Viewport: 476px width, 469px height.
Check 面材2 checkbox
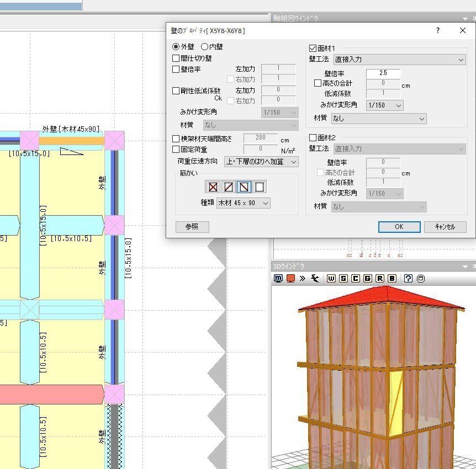point(313,137)
